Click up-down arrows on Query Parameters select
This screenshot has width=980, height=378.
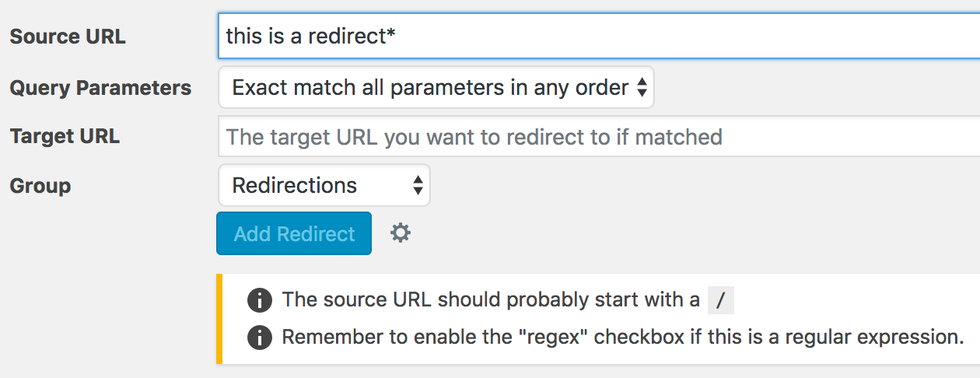(642, 88)
